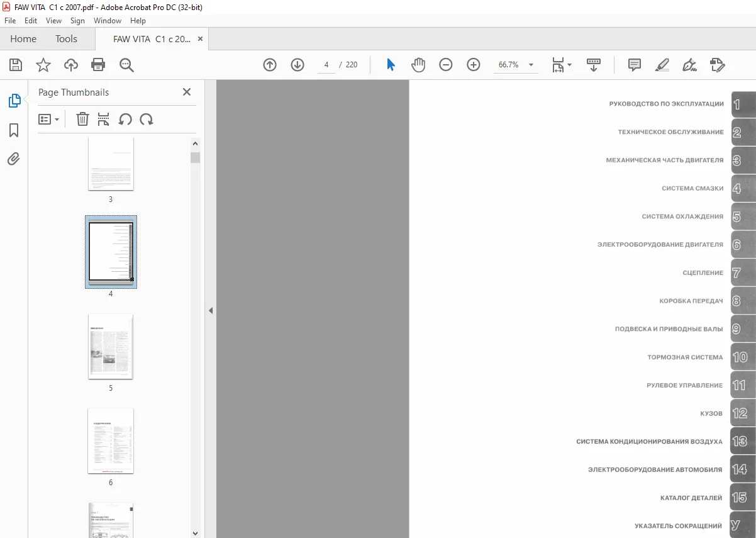This screenshot has width=756, height=538.
Task: Click the scrolling mode keyboard icon
Action: click(x=594, y=65)
